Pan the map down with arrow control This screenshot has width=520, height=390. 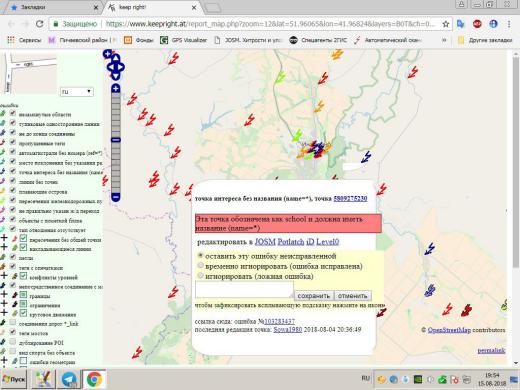tap(115, 76)
